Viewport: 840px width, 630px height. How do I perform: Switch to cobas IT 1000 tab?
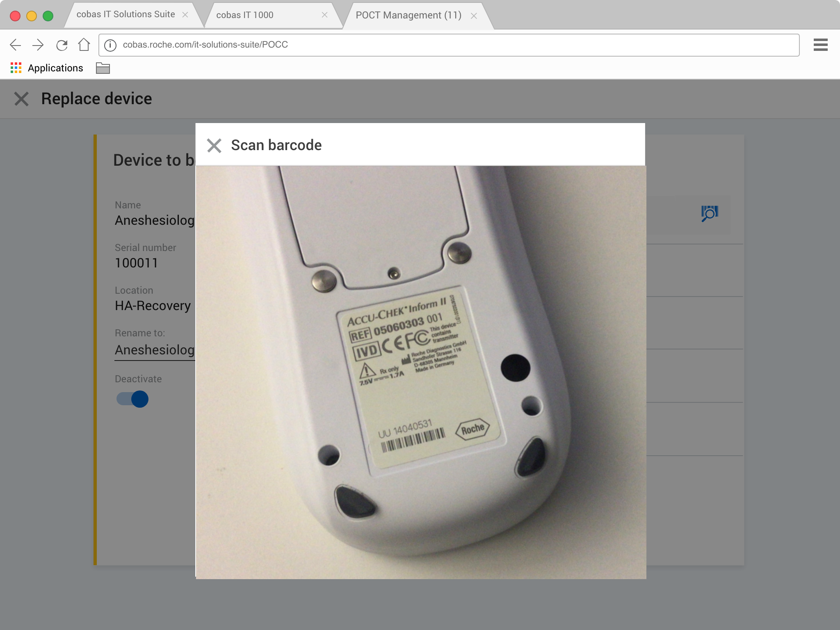[245, 15]
